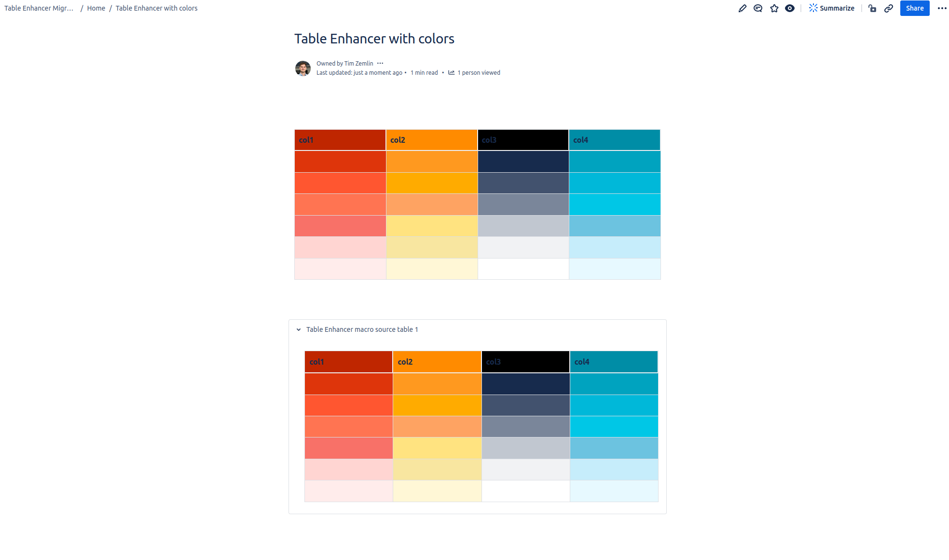
Task: Open page restrictions via the lock icon
Action: [x=872, y=9]
